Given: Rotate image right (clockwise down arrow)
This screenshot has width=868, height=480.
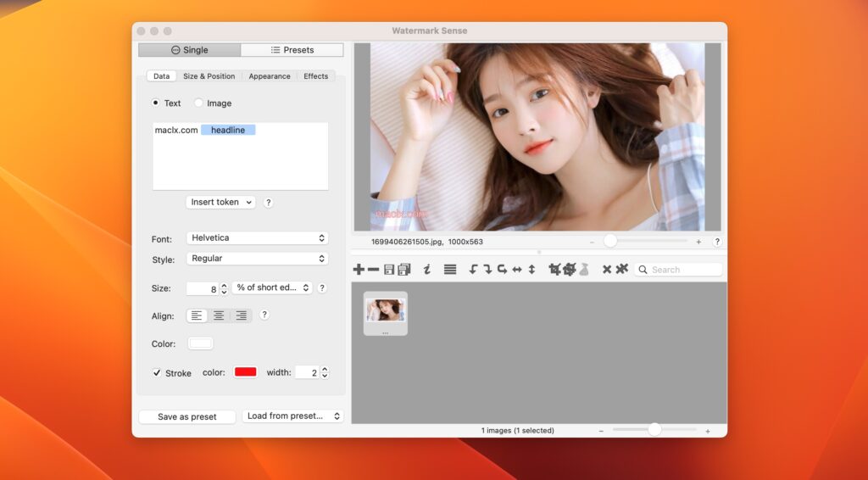Looking at the screenshot, I should (487, 270).
